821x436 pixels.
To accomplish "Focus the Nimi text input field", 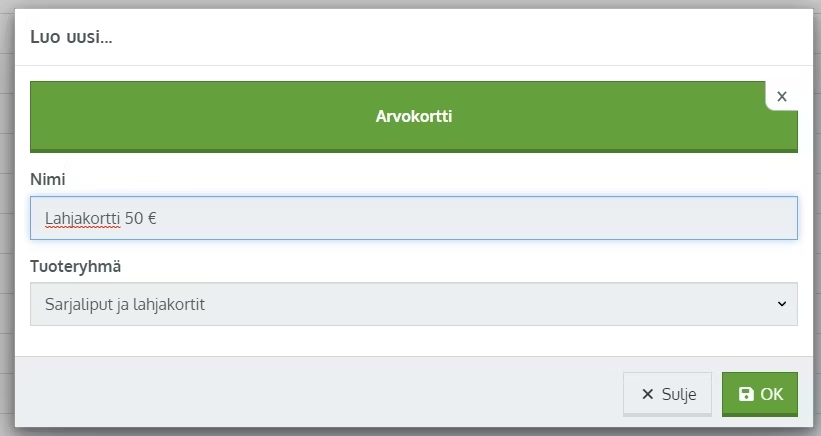I will [414, 218].
